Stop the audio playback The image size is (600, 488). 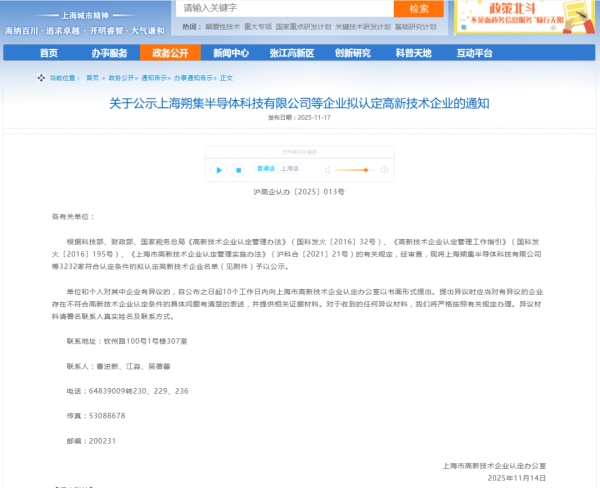[x=240, y=170]
